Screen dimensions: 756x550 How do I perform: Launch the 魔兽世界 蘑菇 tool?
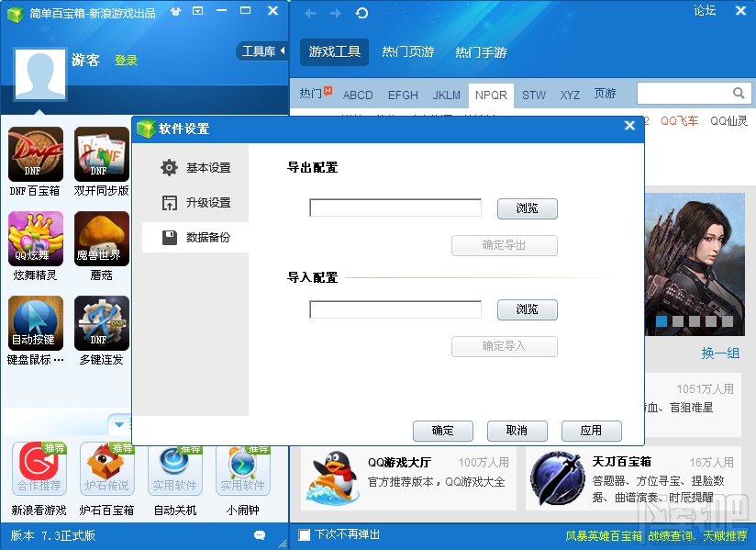coord(101,239)
